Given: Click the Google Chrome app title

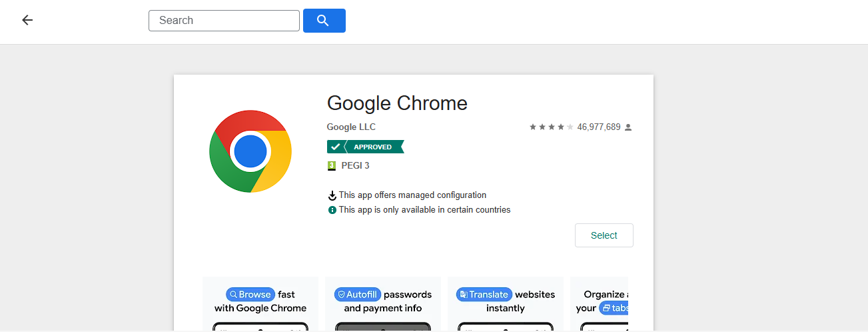Looking at the screenshot, I should 397,103.
